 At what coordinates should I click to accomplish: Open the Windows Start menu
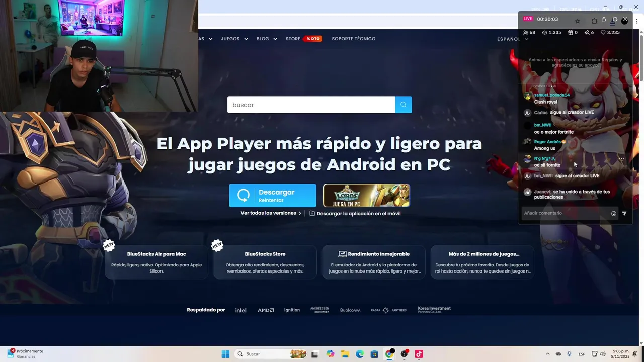pyautogui.click(x=225, y=354)
